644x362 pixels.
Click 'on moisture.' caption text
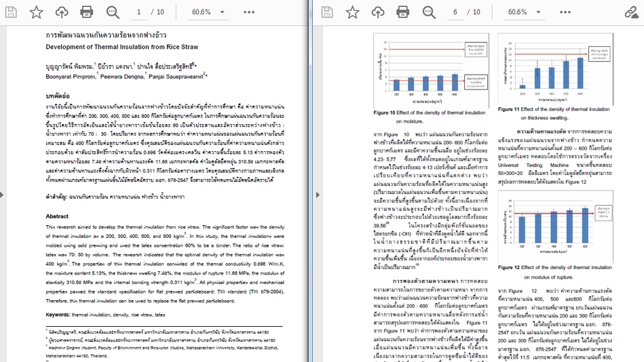pos(409,121)
